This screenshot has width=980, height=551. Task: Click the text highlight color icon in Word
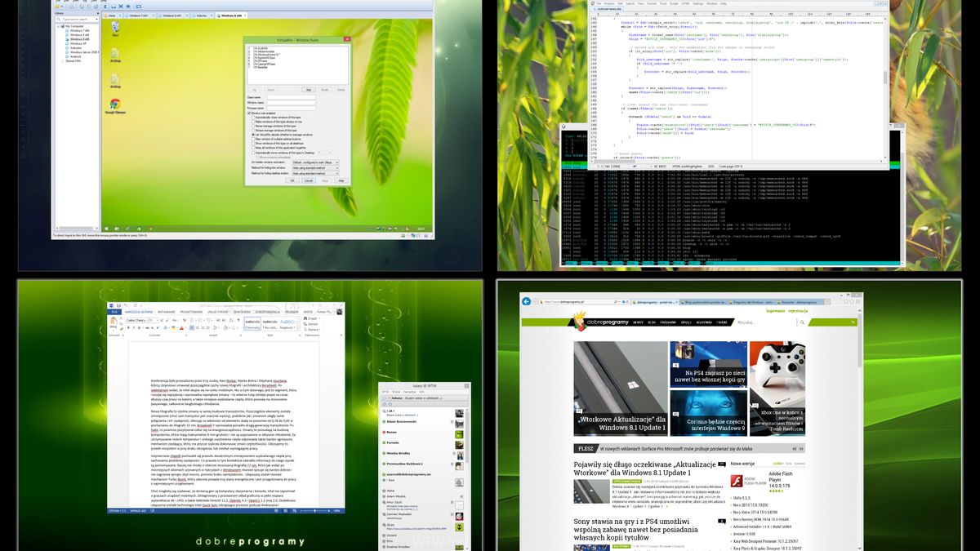pyautogui.click(x=173, y=328)
